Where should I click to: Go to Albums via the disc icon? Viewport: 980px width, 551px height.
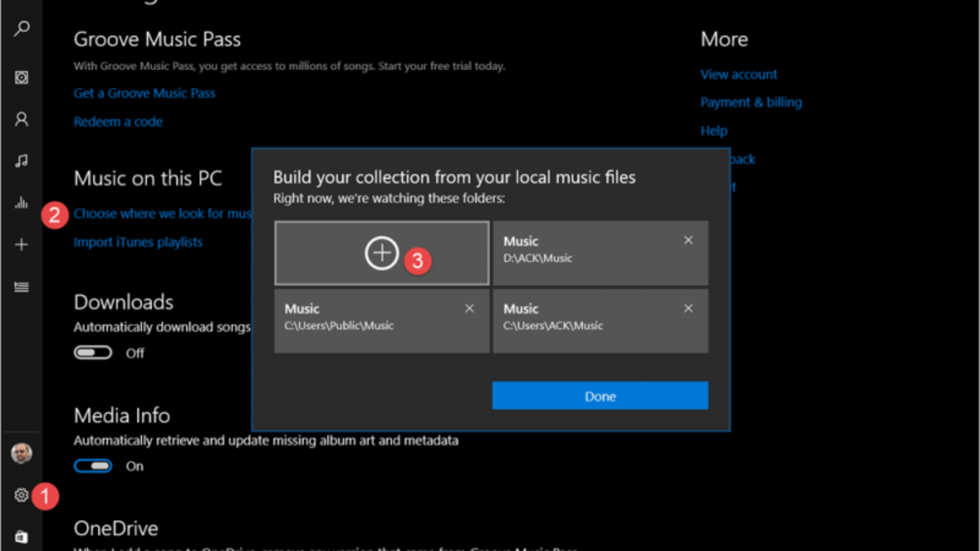coord(22,78)
